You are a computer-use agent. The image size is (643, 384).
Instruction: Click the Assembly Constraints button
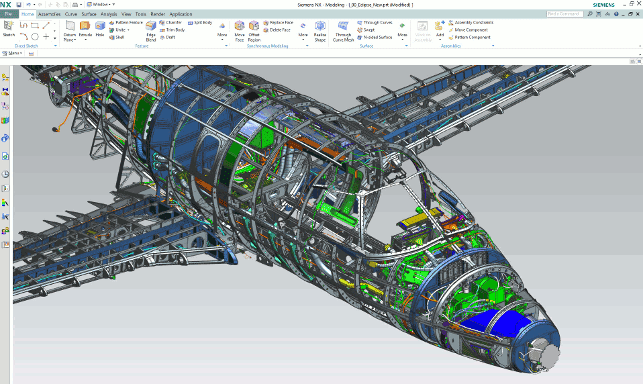coord(471,23)
